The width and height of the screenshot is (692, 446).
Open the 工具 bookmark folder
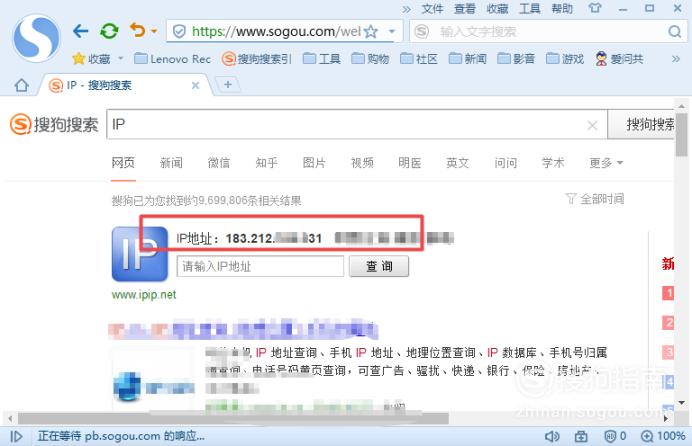tap(322, 59)
